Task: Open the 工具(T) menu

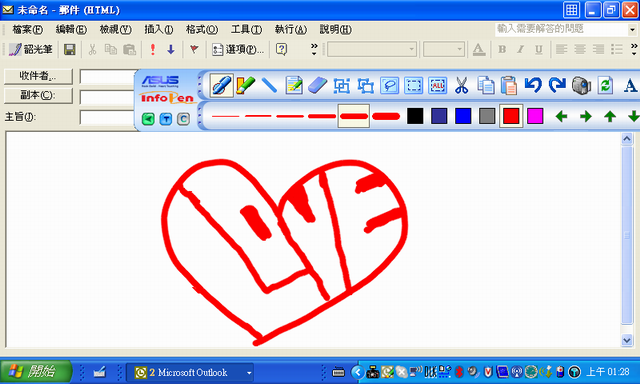Action: point(246,29)
